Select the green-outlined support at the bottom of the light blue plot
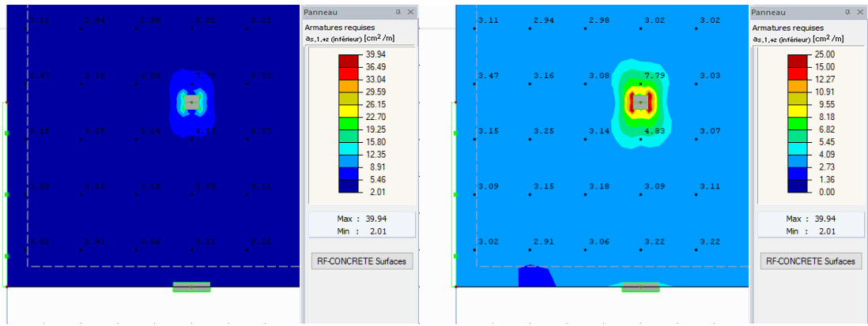The height and width of the screenshot is (326, 868). tap(640, 287)
